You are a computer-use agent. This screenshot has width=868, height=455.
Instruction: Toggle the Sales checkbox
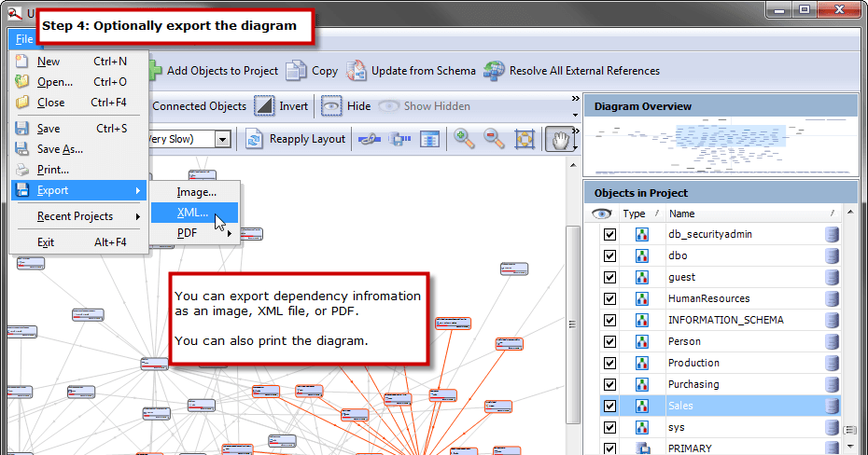(609, 407)
